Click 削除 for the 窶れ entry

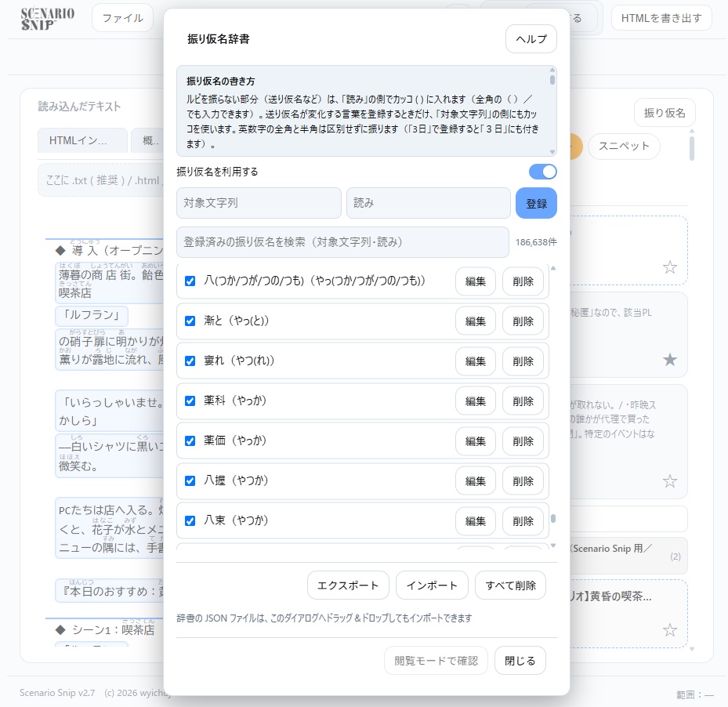523,361
